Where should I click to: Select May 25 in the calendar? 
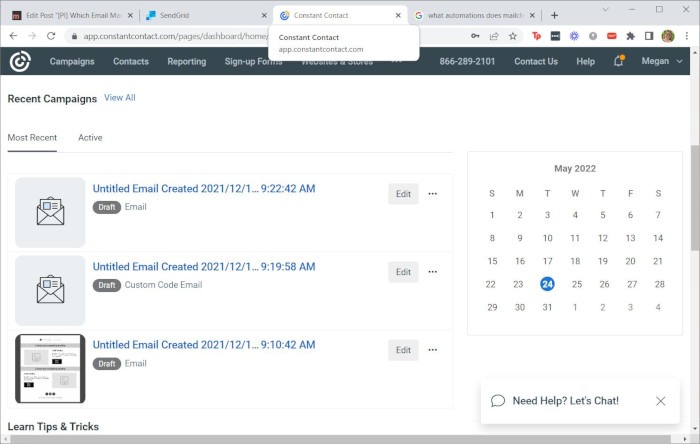point(577,284)
